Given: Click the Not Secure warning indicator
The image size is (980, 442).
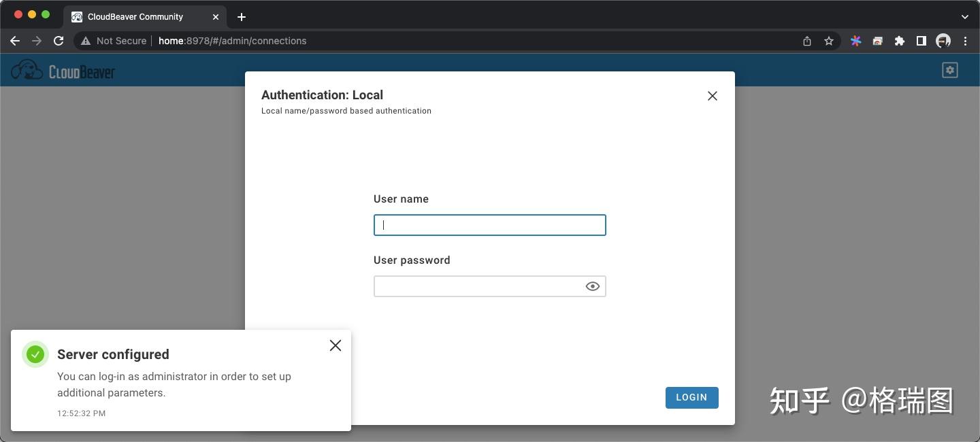Looking at the screenshot, I should [114, 41].
